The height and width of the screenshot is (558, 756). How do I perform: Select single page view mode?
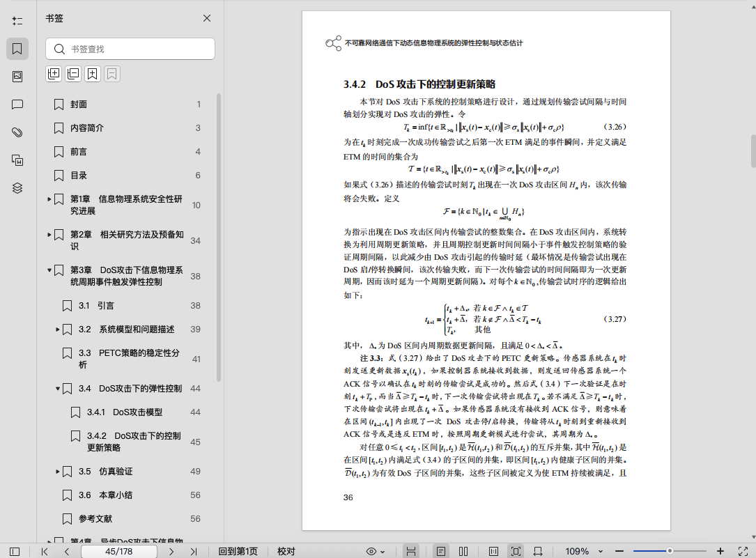coord(440,551)
